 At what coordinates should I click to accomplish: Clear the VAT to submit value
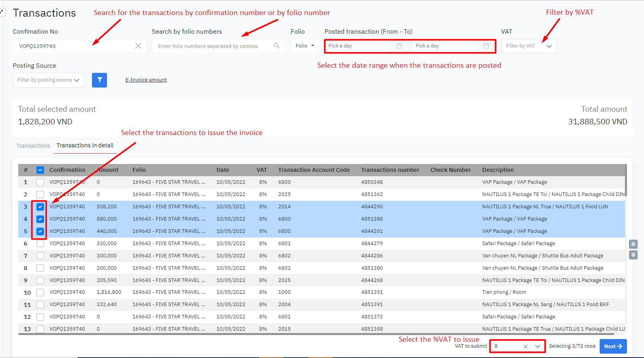(x=526, y=347)
